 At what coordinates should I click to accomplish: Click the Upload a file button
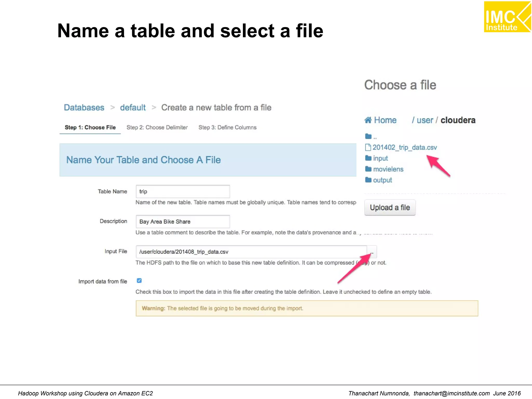coord(390,208)
